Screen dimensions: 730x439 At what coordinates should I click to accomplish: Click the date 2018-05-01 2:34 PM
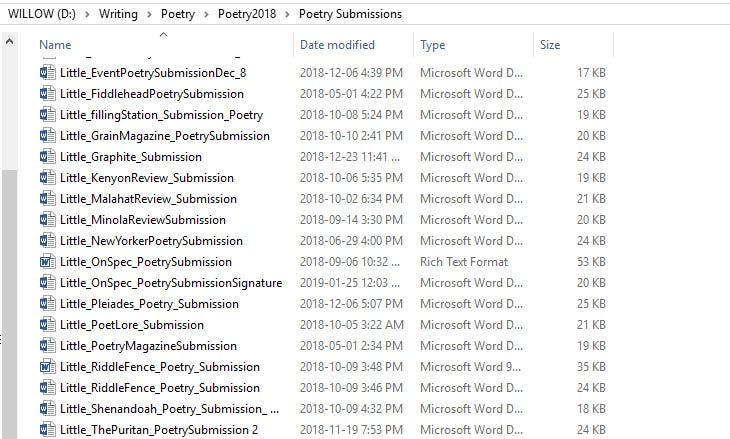click(351, 346)
